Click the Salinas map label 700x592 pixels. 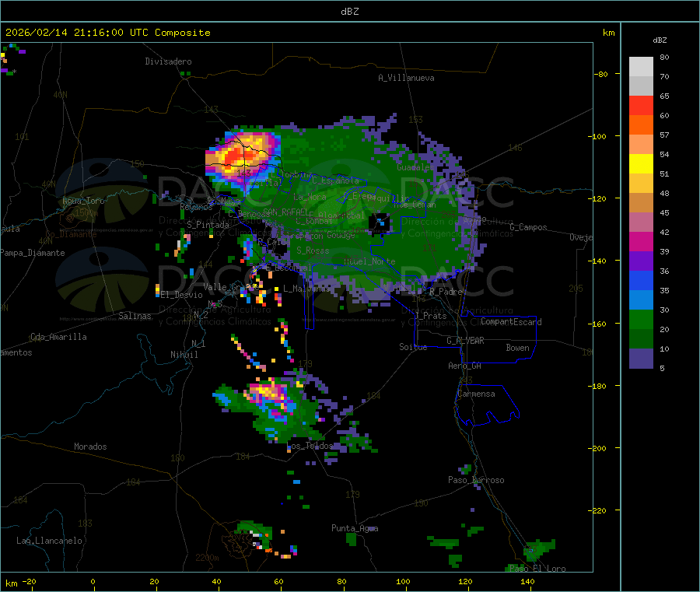[135, 316]
